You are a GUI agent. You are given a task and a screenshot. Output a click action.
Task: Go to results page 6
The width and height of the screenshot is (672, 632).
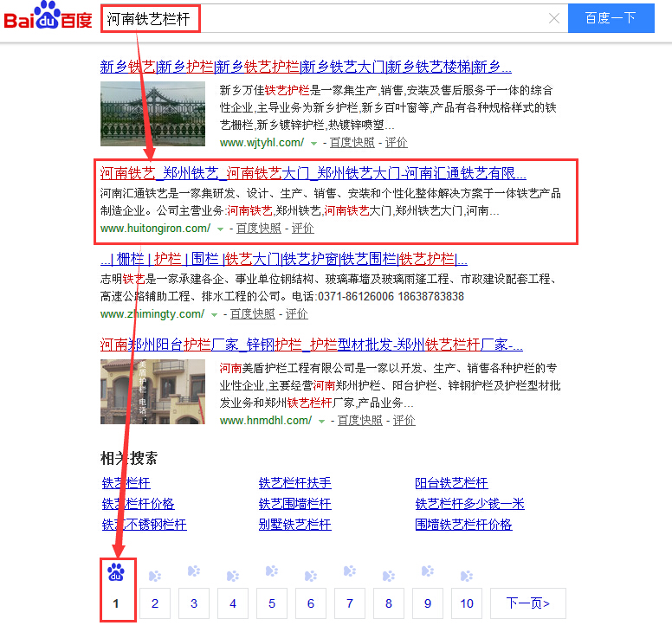[x=311, y=603]
